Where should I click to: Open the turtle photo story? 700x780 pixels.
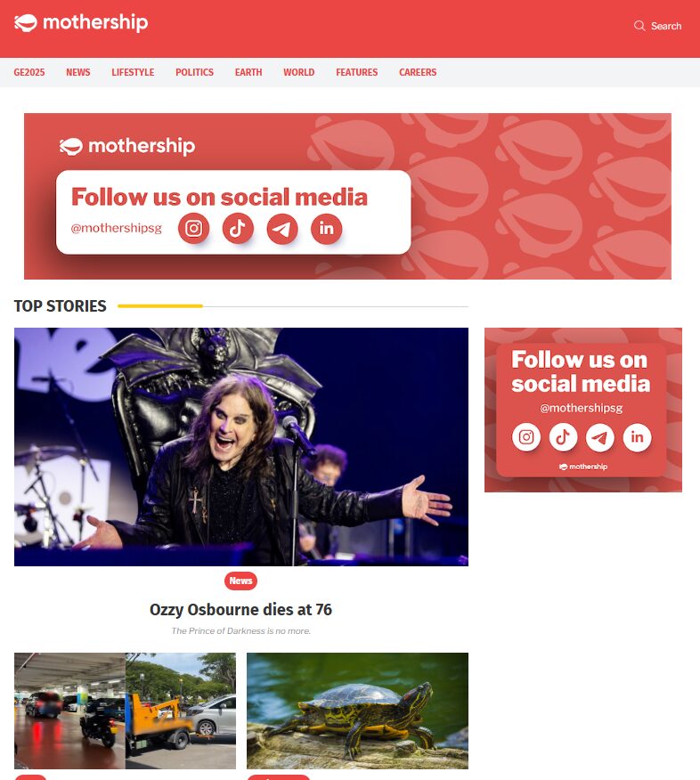[x=357, y=711]
